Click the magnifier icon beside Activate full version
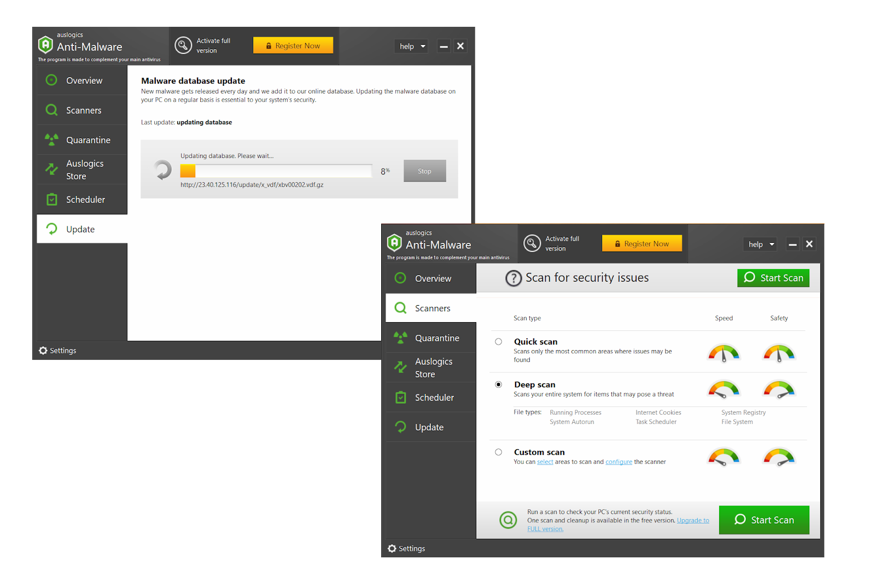The image size is (875, 588). click(532, 243)
